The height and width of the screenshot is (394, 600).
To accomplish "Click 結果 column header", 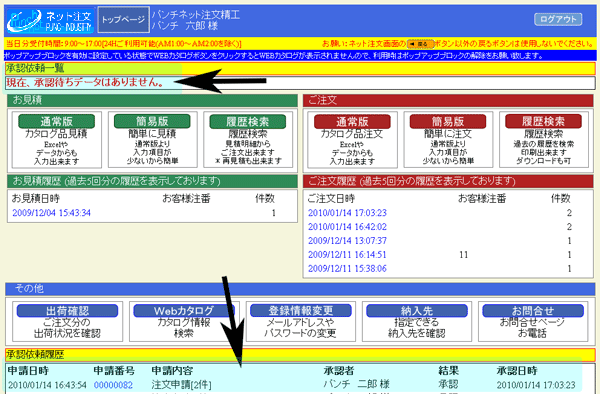I will pyautogui.click(x=448, y=371).
